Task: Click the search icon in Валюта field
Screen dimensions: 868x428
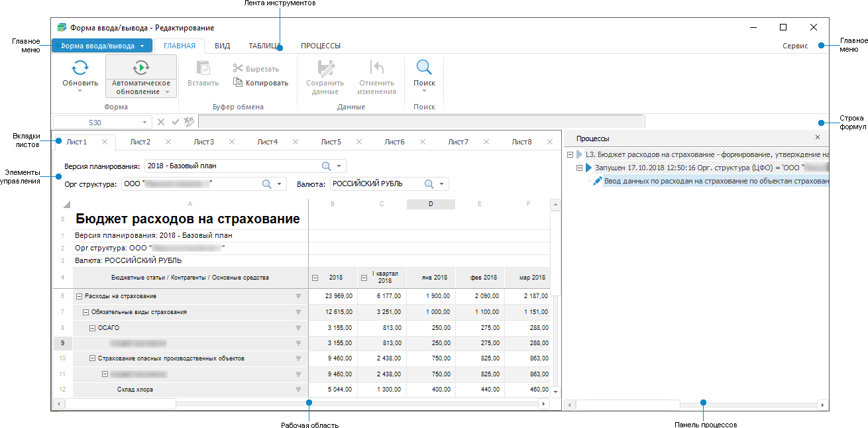Action: [429, 184]
